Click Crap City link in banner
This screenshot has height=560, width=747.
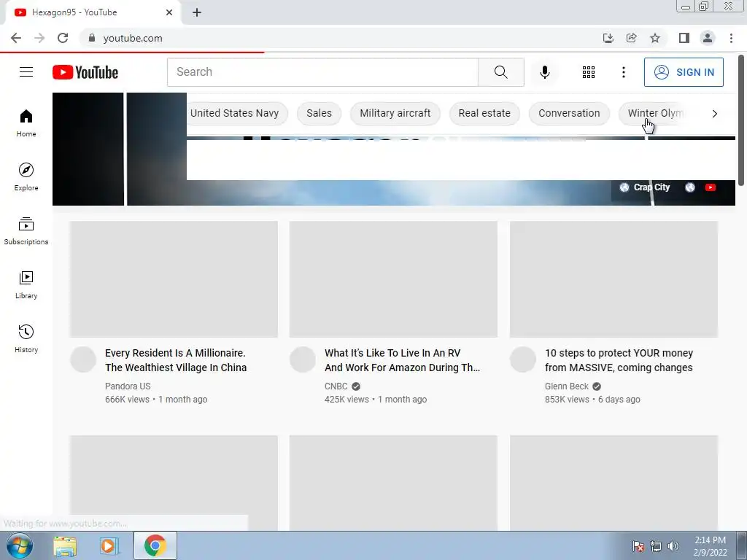click(651, 187)
